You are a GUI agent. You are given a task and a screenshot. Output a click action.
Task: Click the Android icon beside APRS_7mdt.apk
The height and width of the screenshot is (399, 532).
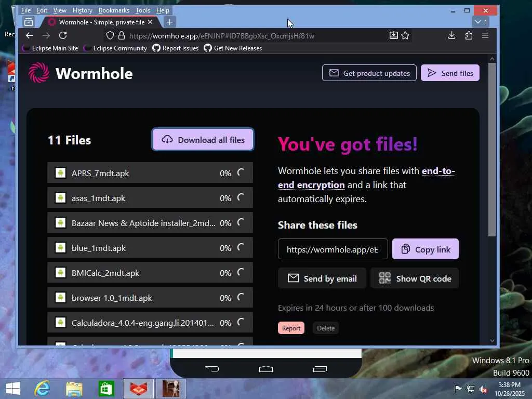coord(60,172)
